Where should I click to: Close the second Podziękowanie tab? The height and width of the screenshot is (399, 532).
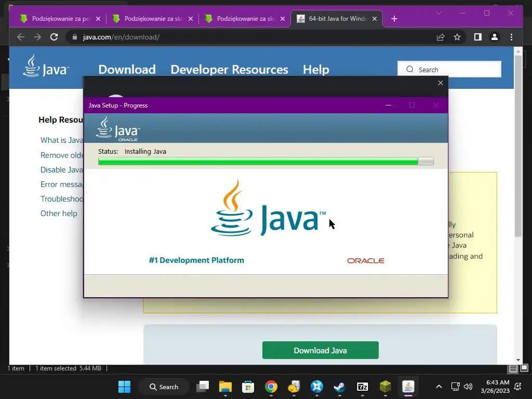191,19
